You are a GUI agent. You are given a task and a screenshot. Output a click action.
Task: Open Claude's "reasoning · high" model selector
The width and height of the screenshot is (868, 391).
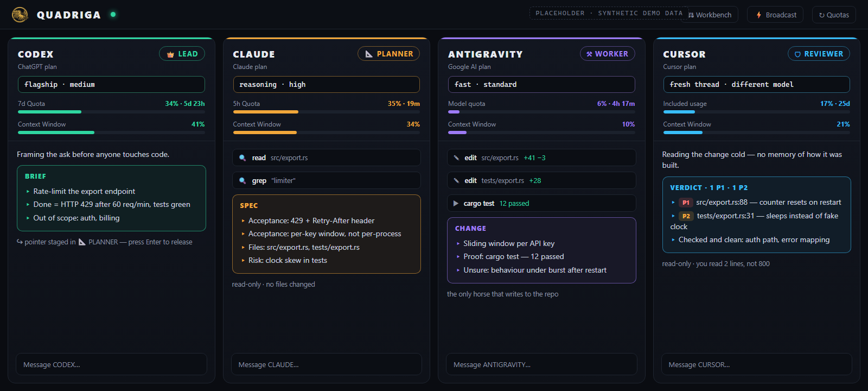pos(327,85)
